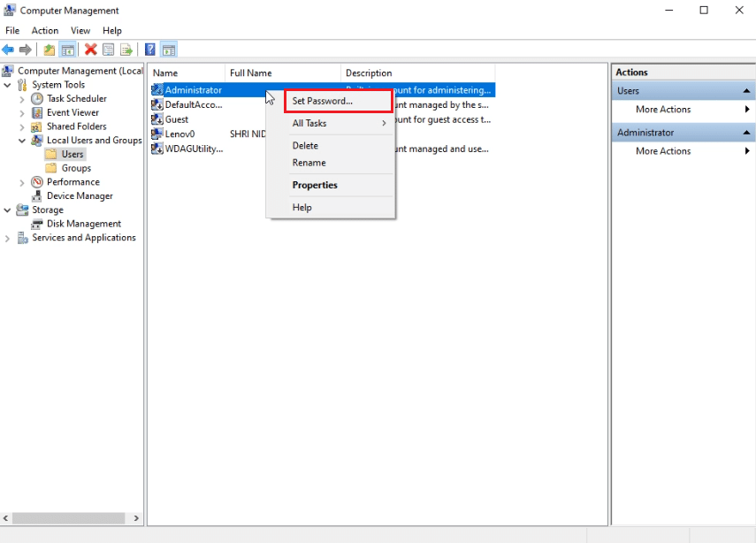Collapse the Users section in Actions pane
This screenshot has width=756, height=543.
click(746, 91)
